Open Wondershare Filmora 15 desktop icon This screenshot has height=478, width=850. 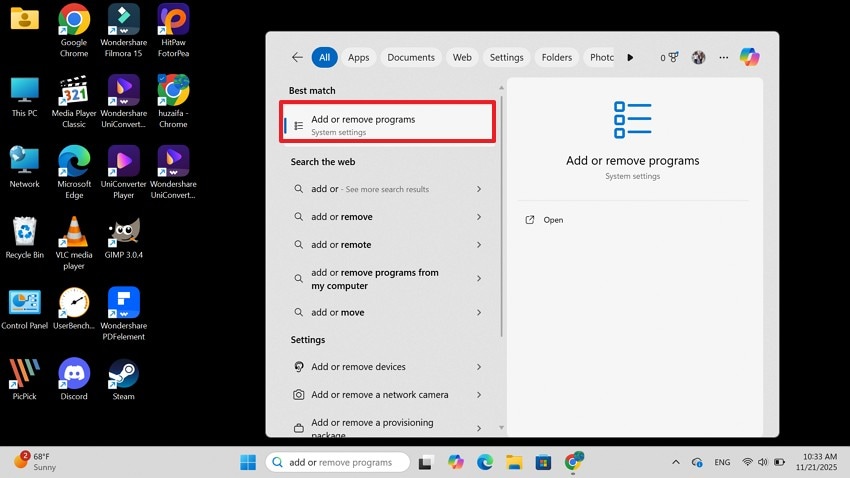click(x=124, y=30)
